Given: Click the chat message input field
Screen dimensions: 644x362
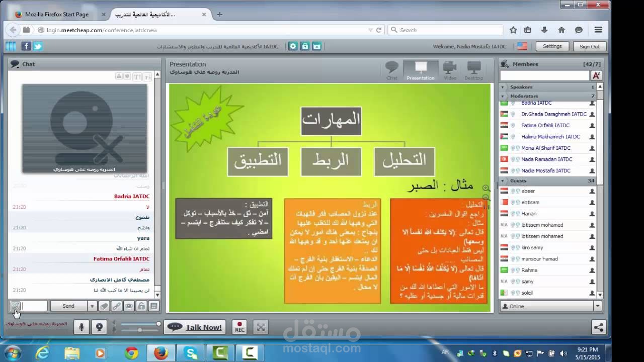Looking at the screenshot, I should tap(35, 306).
